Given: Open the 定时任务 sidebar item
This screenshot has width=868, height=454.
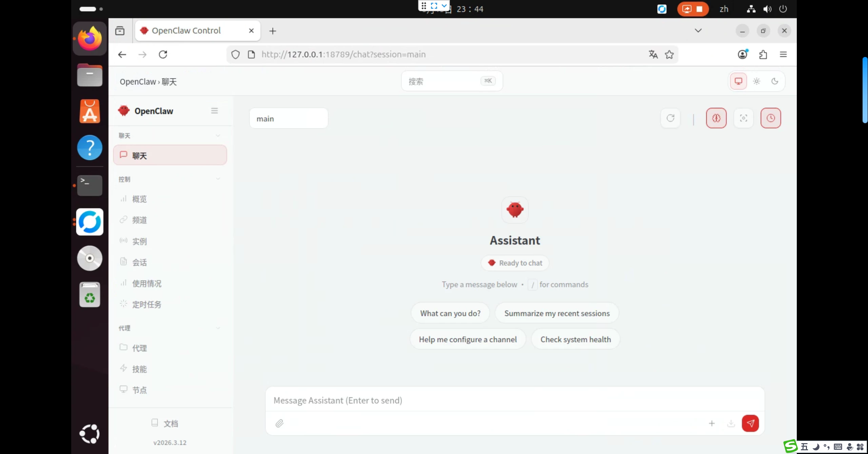Looking at the screenshot, I should point(146,304).
